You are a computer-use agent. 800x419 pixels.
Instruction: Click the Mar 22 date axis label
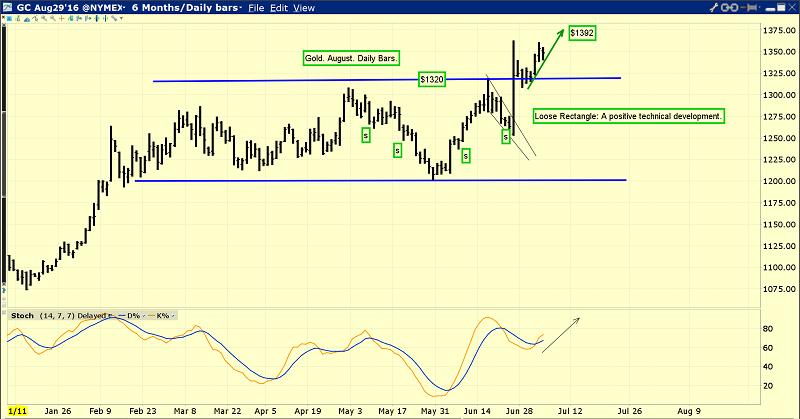(227, 411)
